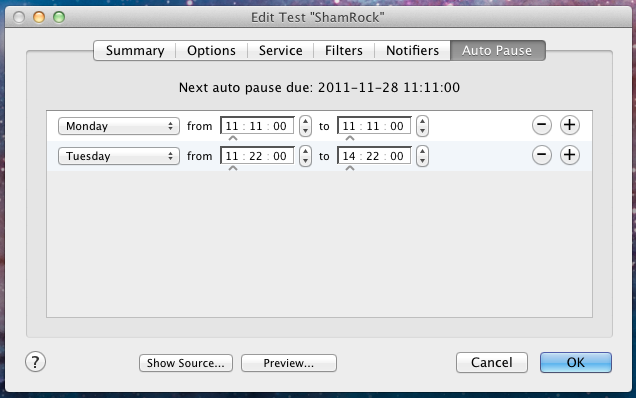Viewport: 636px width, 398px height.
Task: Switch to the Filters tab
Action: click(344, 51)
